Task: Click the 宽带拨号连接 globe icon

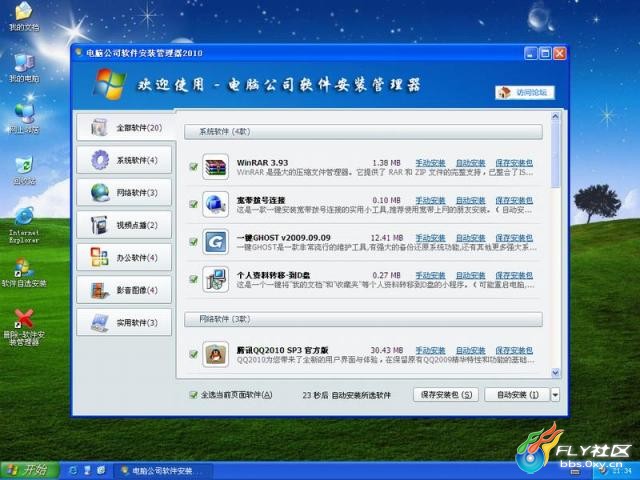Action: click(x=216, y=204)
